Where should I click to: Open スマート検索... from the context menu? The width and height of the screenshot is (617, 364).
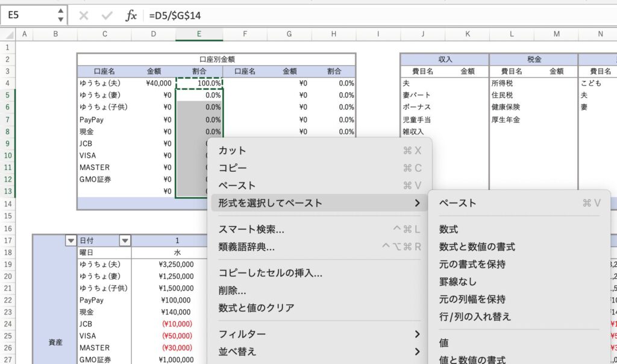tap(251, 230)
